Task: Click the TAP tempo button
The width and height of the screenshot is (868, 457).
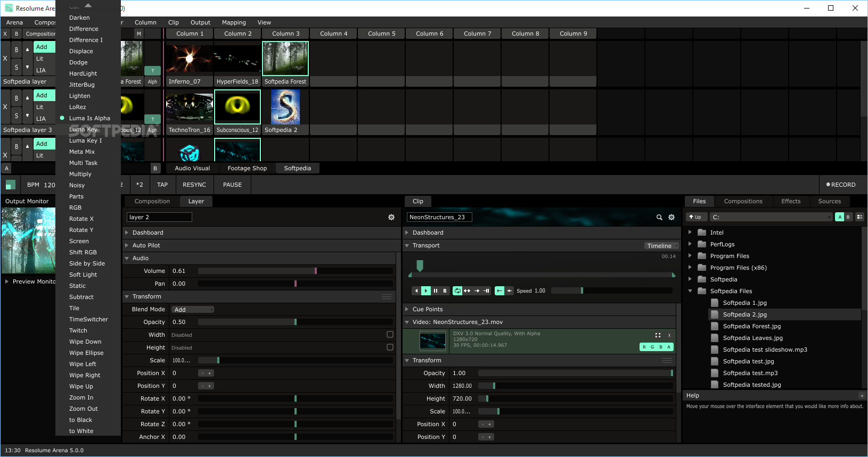Action: 162,185
